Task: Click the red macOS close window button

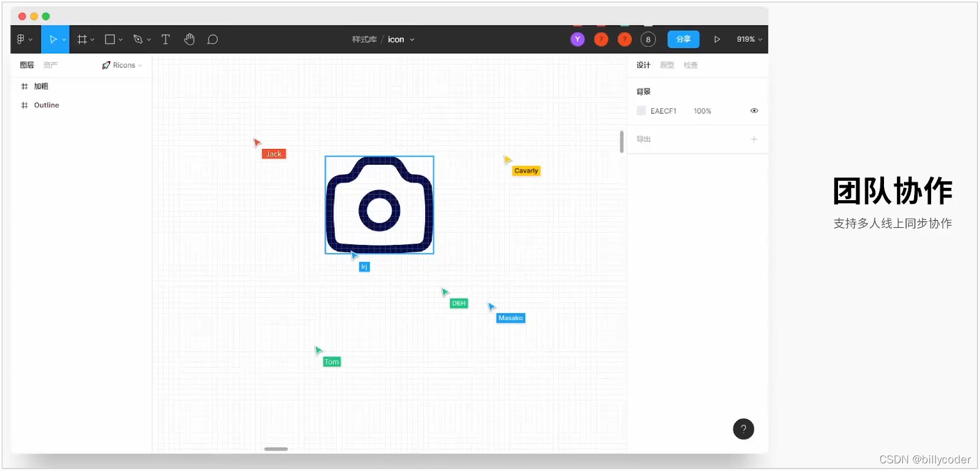Action: pyautogui.click(x=22, y=16)
